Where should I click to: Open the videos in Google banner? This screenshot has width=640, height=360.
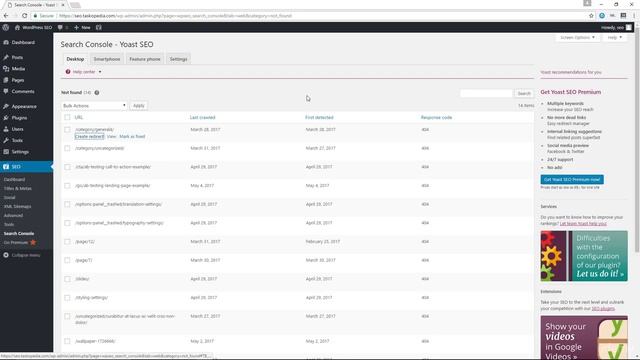pyautogui.click(x=584, y=337)
